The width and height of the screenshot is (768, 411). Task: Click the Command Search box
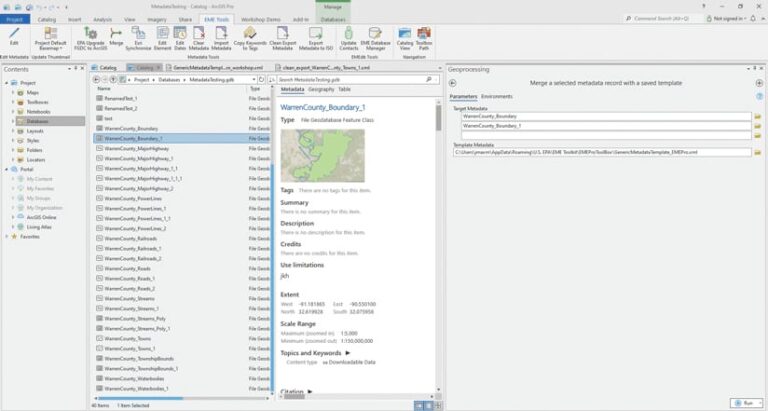coord(662,19)
